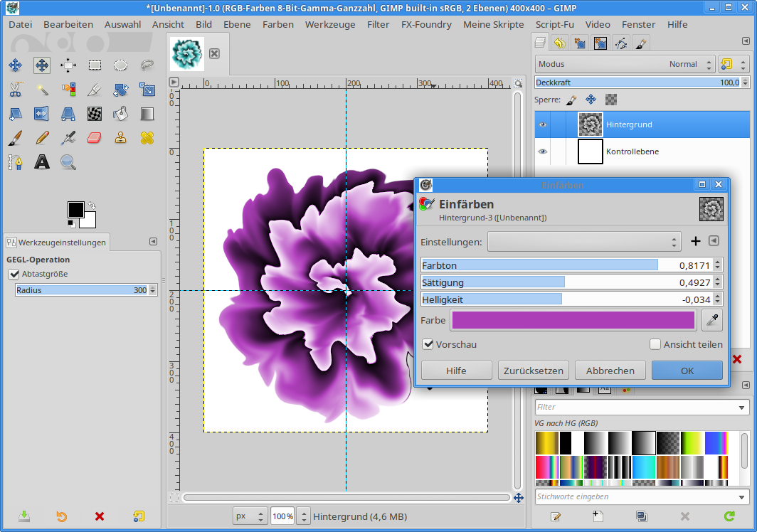Open the Einstellungen presets dropdown

pos(584,242)
